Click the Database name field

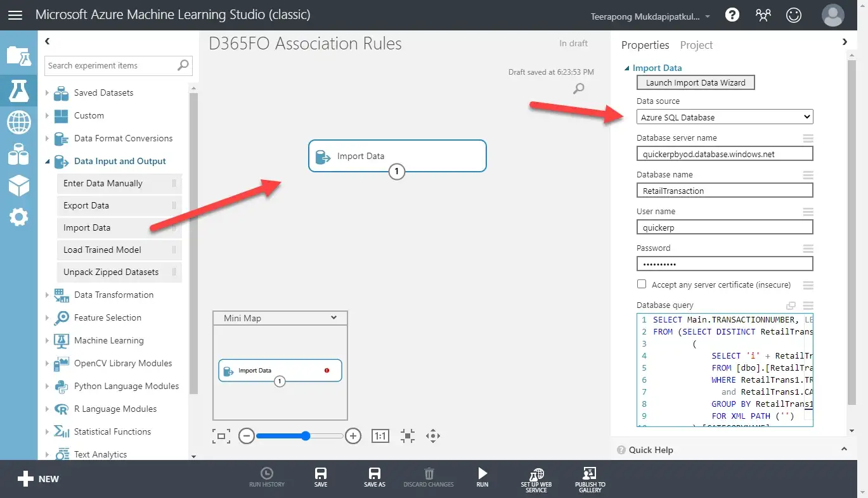(x=725, y=191)
